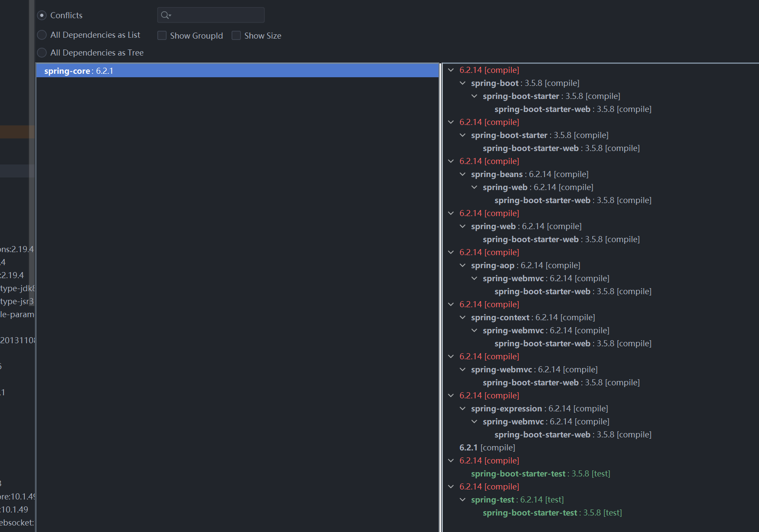The height and width of the screenshot is (532, 759).
Task: Select spring-context : 6.2.14 [compile] label
Action: point(533,317)
